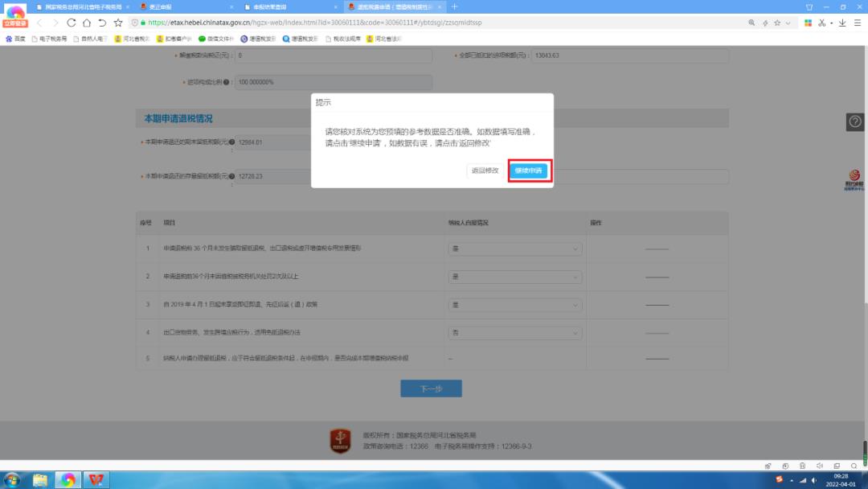Open the 百度 bookmark
Viewport: 868px width, 489px height.
pos(15,39)
